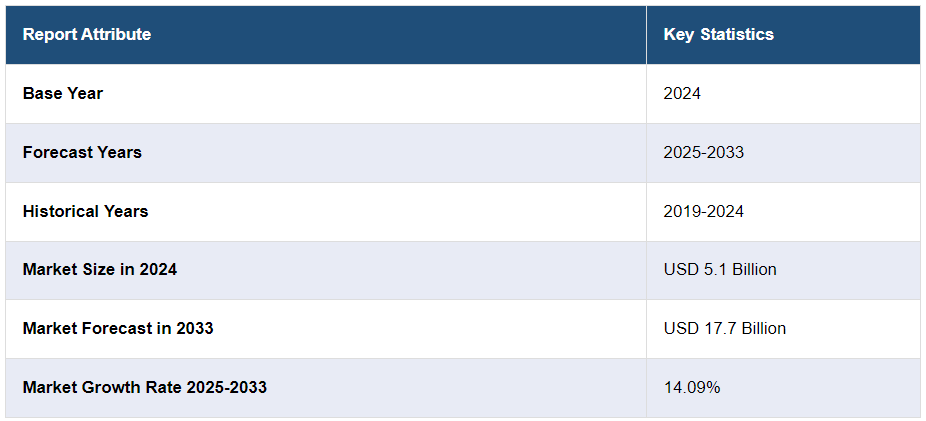Image resolution: width=926 pixels, height=421 pixels.
Task: Click the USD 17.7 Billion value
Action: (724, 329)
